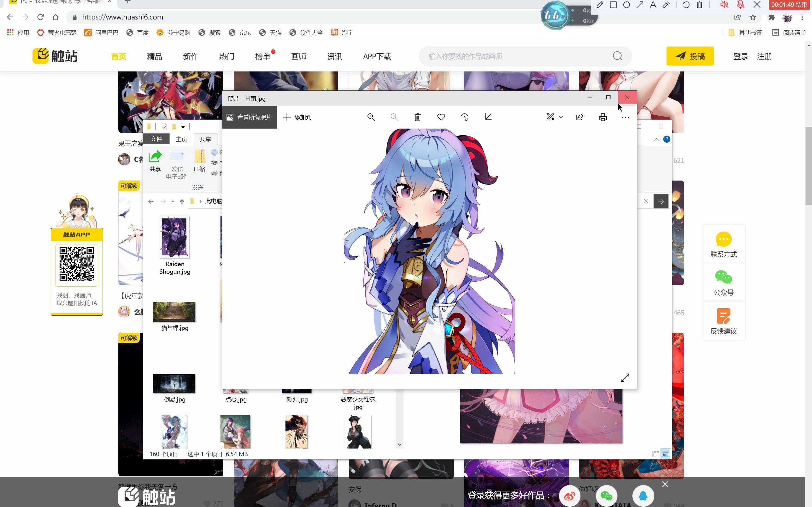This screenshot has width=812, height=507.
Task: Toggle the mute speaker icon in recorder bar
Action: click(724, 5)
